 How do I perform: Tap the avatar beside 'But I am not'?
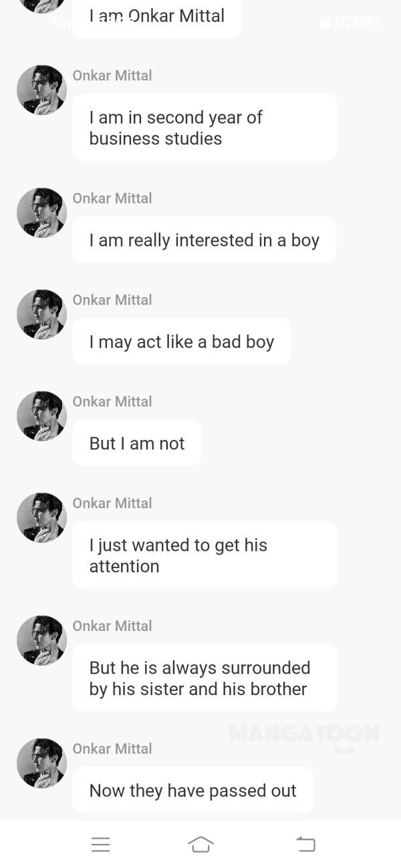coord(41,415)
